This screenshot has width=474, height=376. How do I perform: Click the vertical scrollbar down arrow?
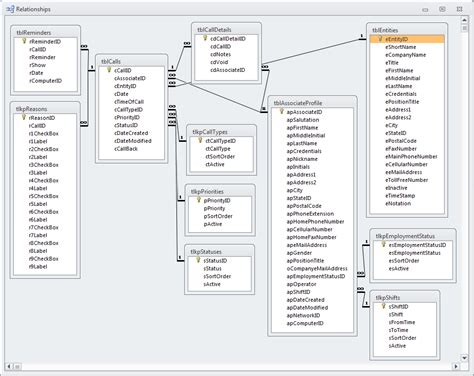[464, 358]
